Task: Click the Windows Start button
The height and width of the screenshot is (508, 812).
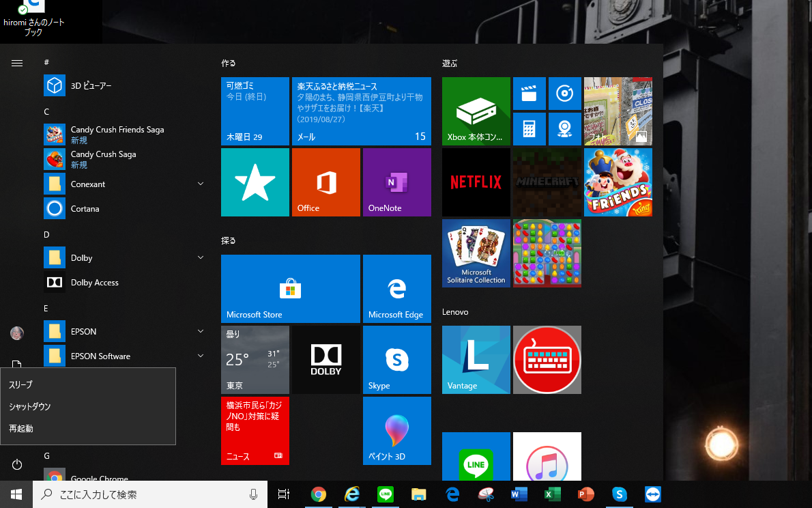Action: click(x=16, y=494)
